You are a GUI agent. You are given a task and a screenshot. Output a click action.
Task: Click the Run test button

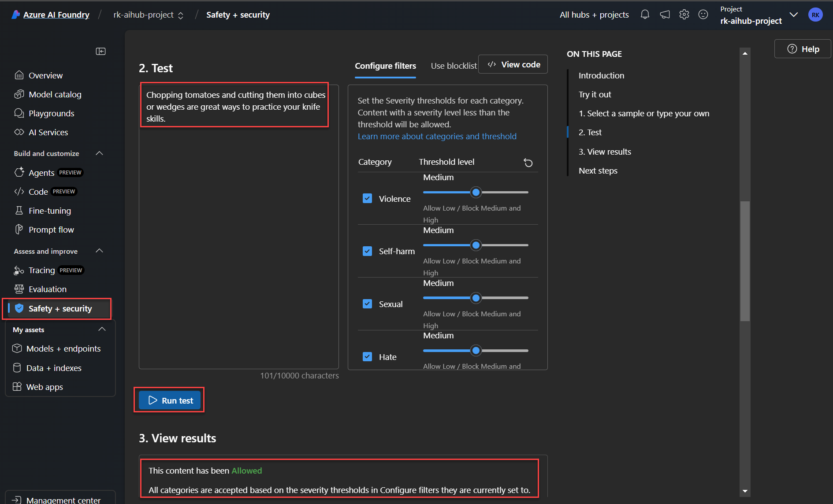pyautogui.click(x=170, y=400)
